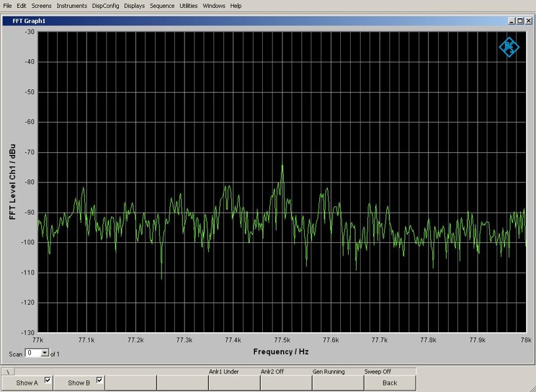Click the -130 y-axis tick label
This screenshot has width=536, height=392.
pos(28,332)
